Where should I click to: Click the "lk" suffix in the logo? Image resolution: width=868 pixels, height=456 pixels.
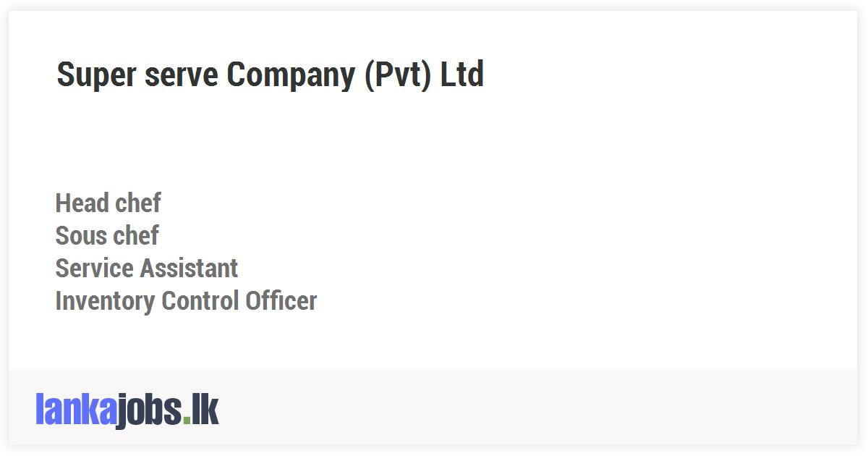(x=205, y=410)
